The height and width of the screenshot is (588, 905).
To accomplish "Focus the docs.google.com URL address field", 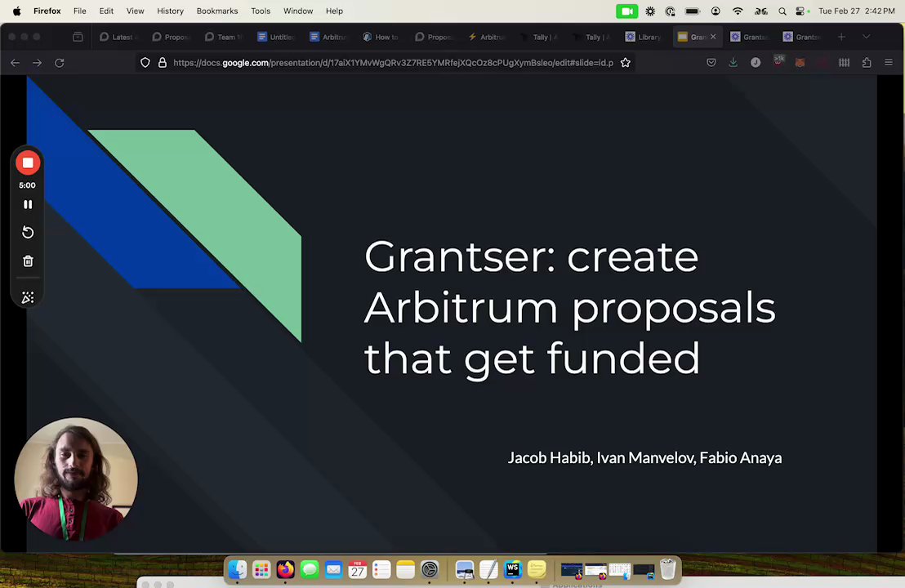I will tap(393, 63).
